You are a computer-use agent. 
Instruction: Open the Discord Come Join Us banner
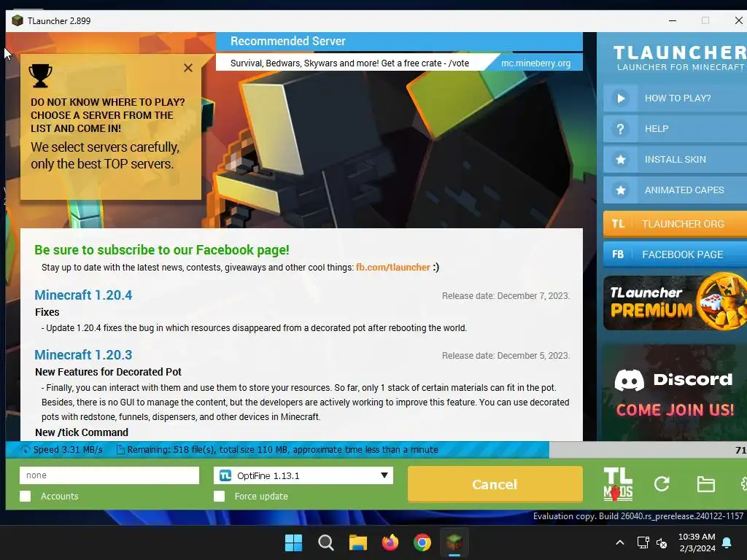tap(675, 393)
